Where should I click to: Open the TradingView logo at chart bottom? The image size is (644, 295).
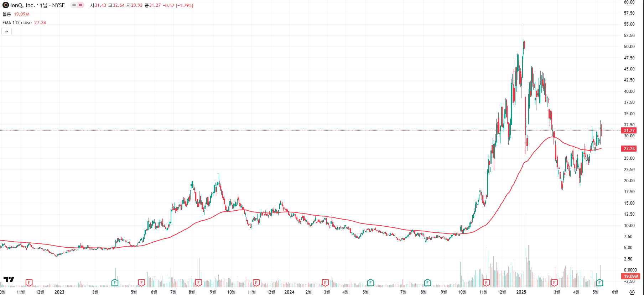pyautogui.click(x=9, y=280)
